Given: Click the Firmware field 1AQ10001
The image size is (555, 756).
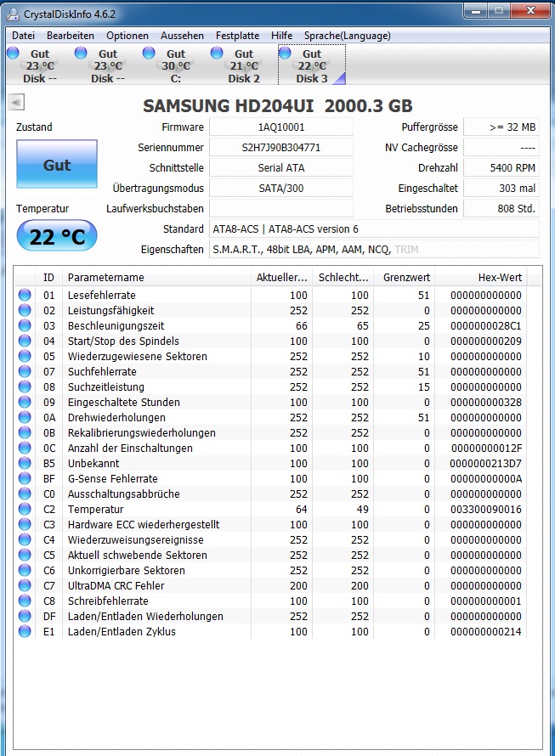Looking at the screenshot, I should pos(281,127).
